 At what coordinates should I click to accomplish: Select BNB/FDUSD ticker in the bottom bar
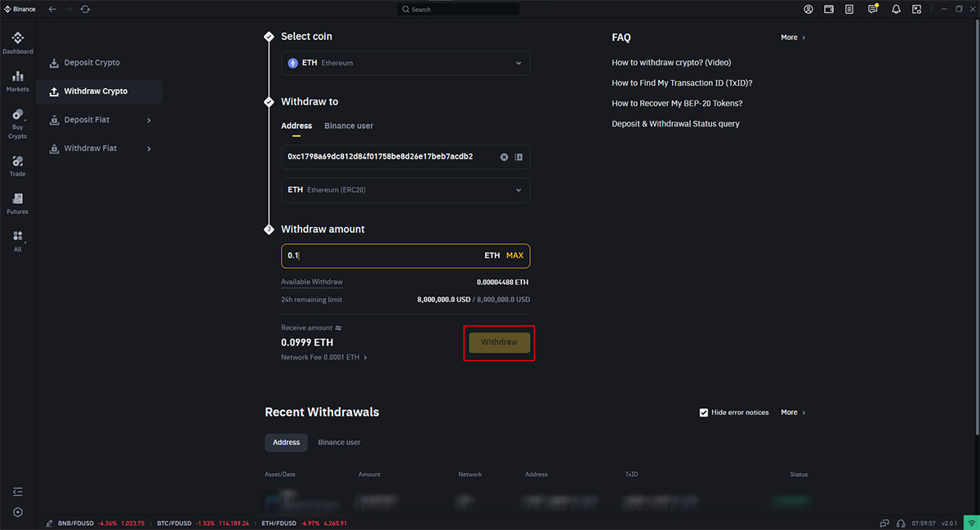click(x=101, y=523)
